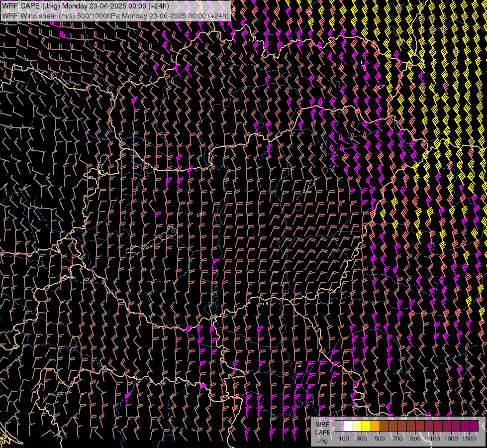The width and height of the screenshot is (487, 448).
Task: Click the 1500 legend value
Action: (469, 439)
